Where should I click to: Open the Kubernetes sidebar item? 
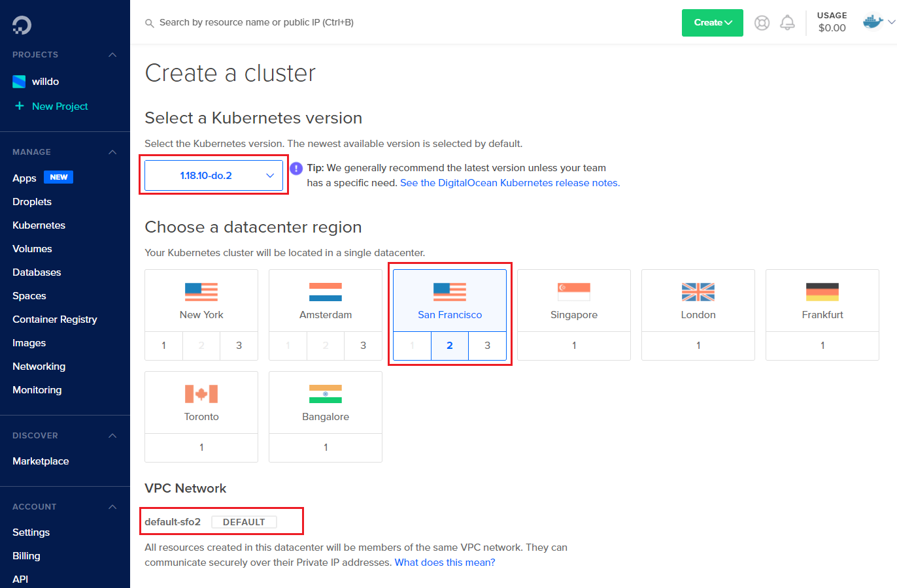pyautogui.click(x=39, y=225)
